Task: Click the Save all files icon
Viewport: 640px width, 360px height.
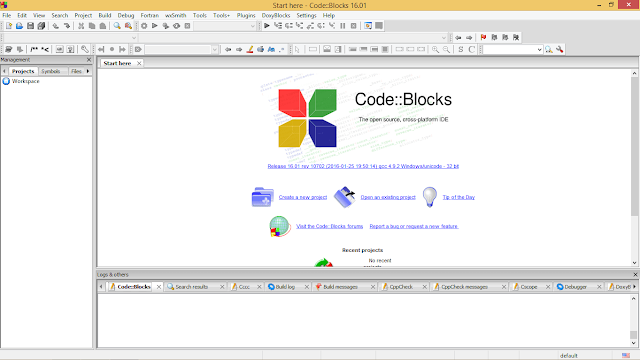Action: [41, 26]
